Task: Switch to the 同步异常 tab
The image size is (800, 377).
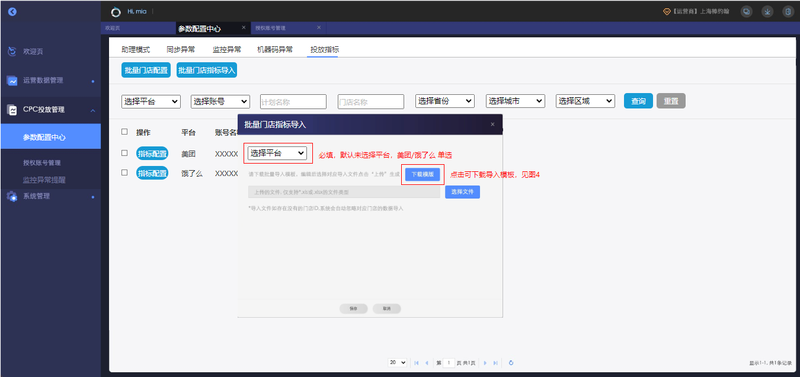Action: coord(181,49)
